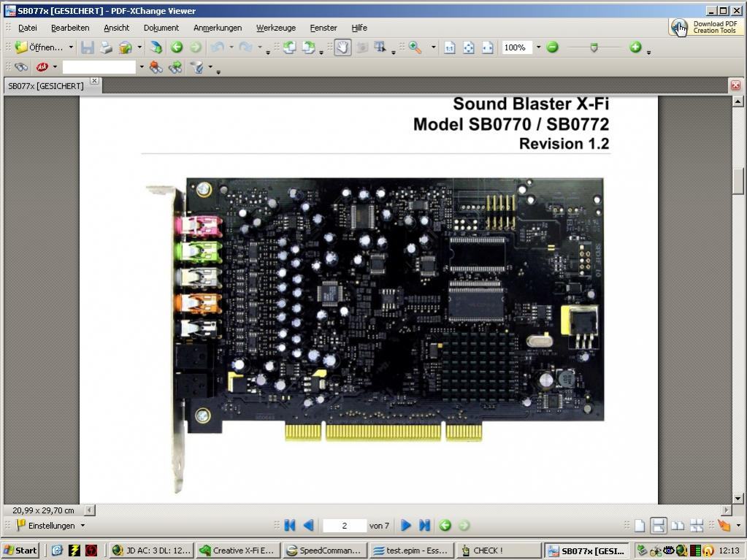This screenshot has width=747, height=560.
Task: Open the zoom percentage dropdown
Action: tap(538, 47)
